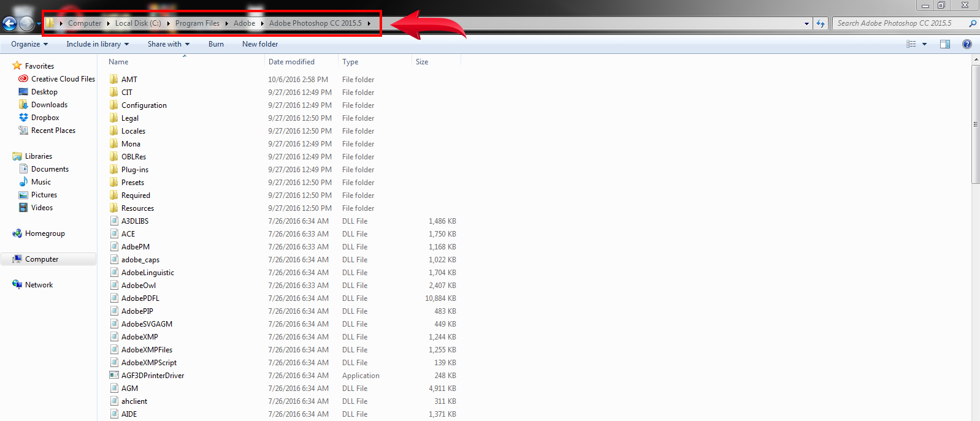Click the Computer icon in navigation pane
This screenshot has width=980, height=421.
click(x=17, y=259)
